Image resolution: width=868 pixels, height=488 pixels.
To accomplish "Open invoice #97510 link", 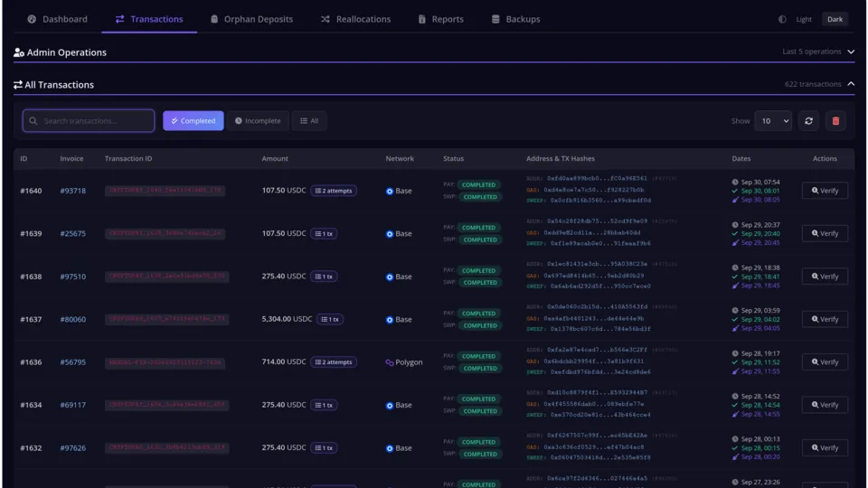I will (73, 277).
